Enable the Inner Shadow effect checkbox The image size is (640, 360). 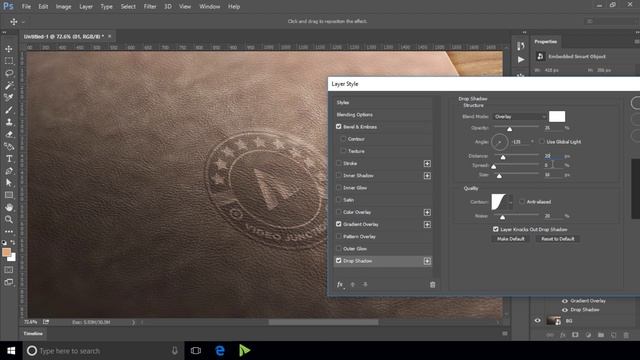point(339,176)
